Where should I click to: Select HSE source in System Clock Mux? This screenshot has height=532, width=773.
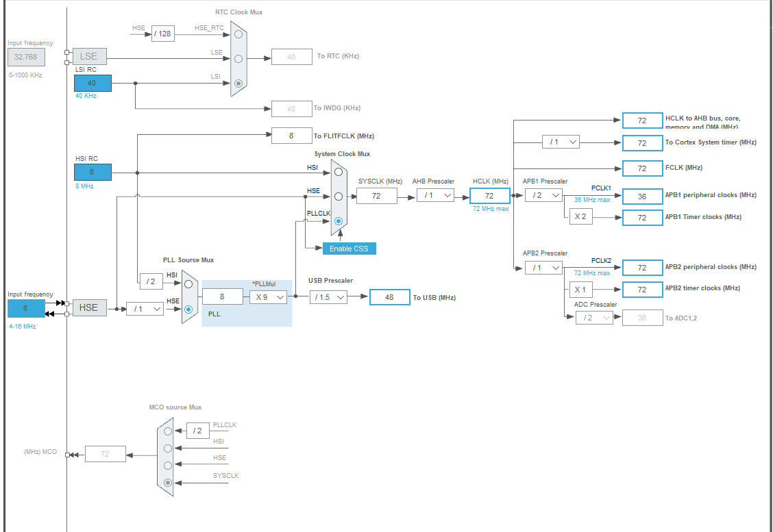[339, 197]
